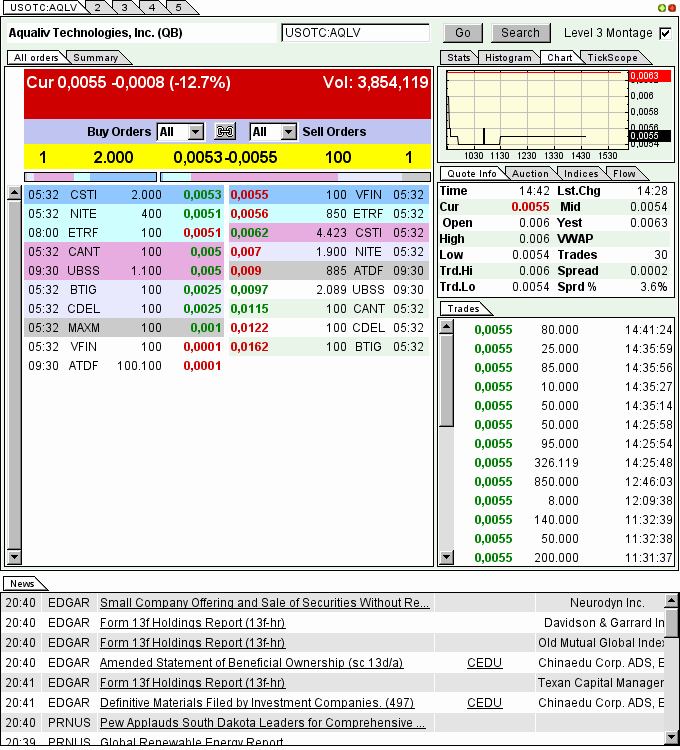The height and width of the screenshot is (750, 680).
Task: Click the Aqualiv Technologies, Inc. (QB) title
Action: coord(96,33)
